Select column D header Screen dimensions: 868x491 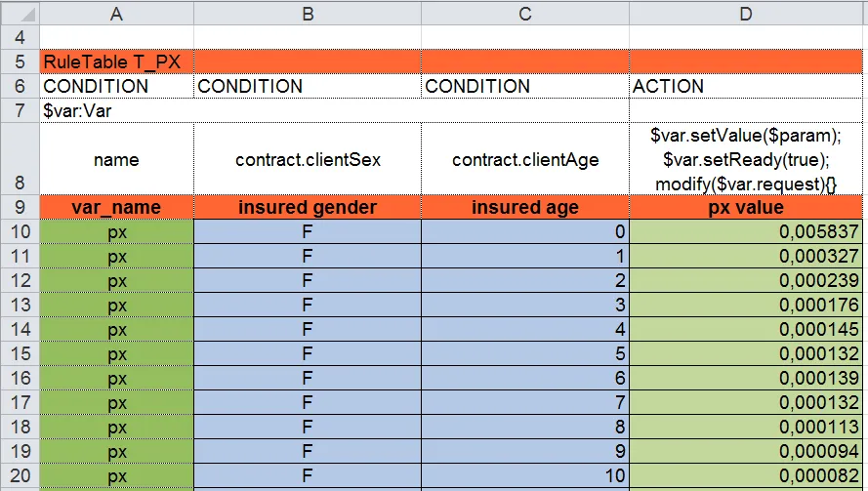tap(747, 13)
